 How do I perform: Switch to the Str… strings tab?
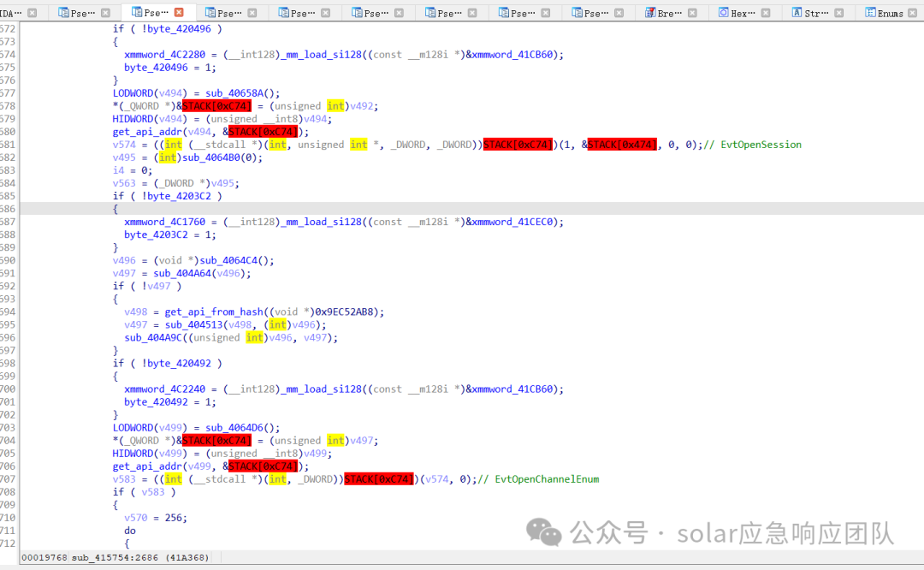tap(816, 13)
